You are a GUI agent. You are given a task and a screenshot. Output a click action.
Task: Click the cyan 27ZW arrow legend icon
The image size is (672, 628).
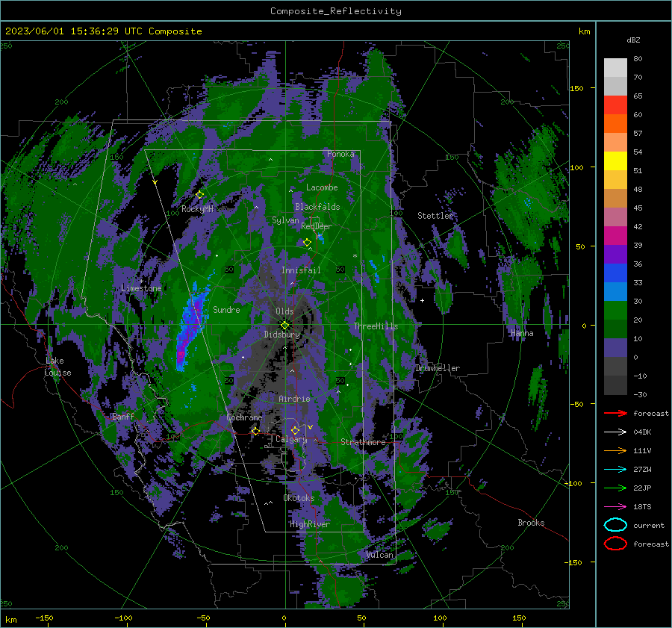pyautogui.click(x=615, y=470)
